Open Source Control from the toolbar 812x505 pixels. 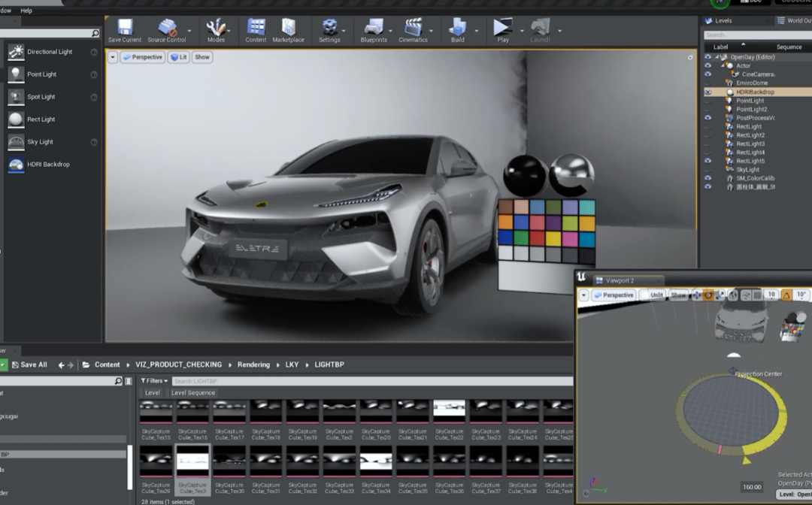point(167,29)
